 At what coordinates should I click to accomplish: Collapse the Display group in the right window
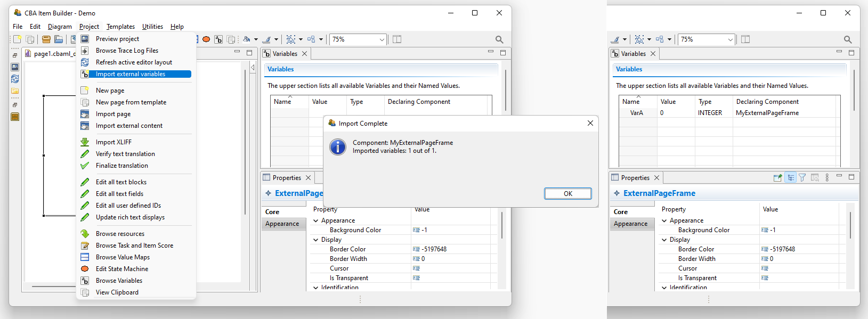(664, 240)
